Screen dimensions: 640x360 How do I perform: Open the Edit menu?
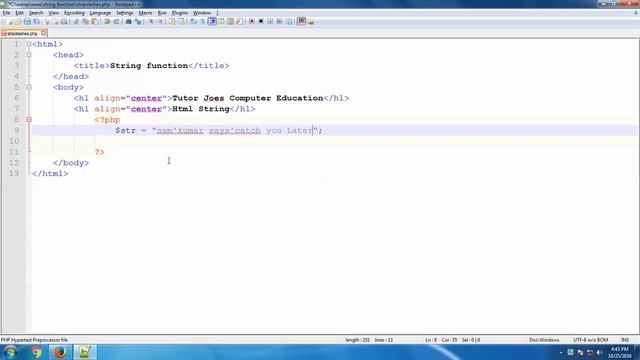(x=19, y=13)
